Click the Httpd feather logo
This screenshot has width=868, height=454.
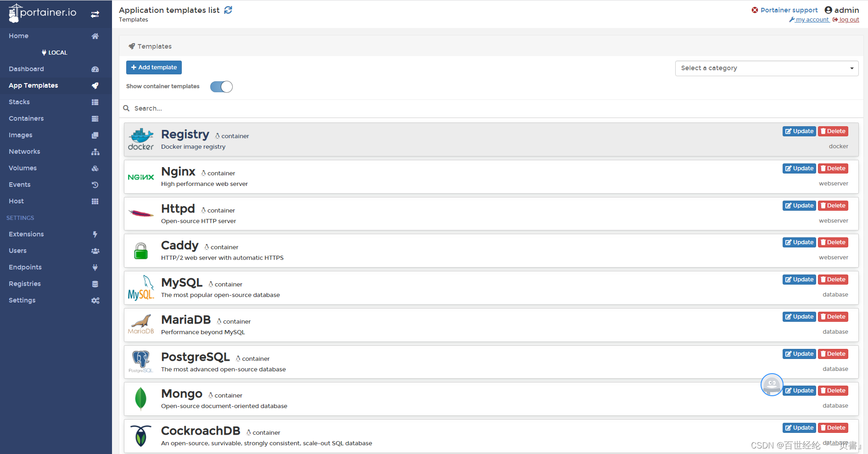(x=141, y=213)
